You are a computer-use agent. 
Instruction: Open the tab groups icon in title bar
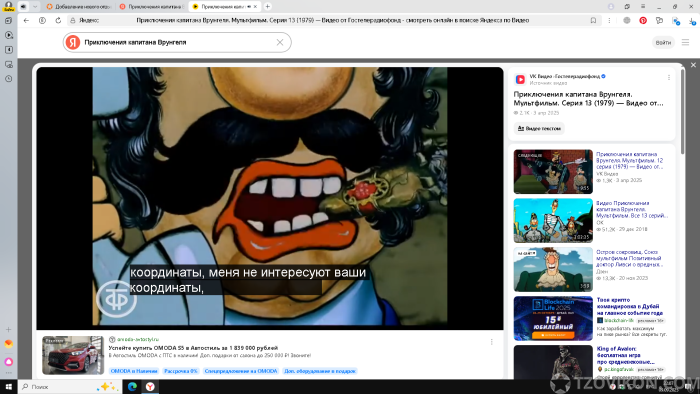(627, 6)
